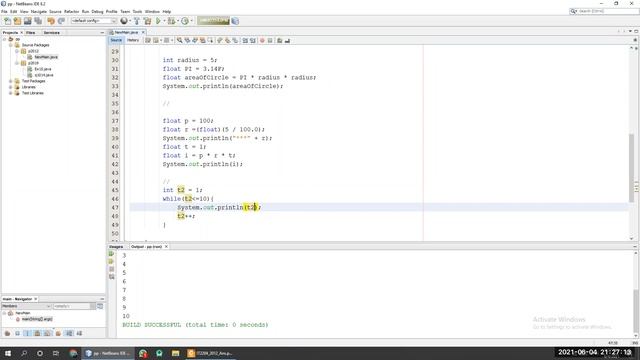The width and height of the screenshot is (640, 360).
Task: Close the NewMain.java editor tab
Action: (x=143, y=32)
